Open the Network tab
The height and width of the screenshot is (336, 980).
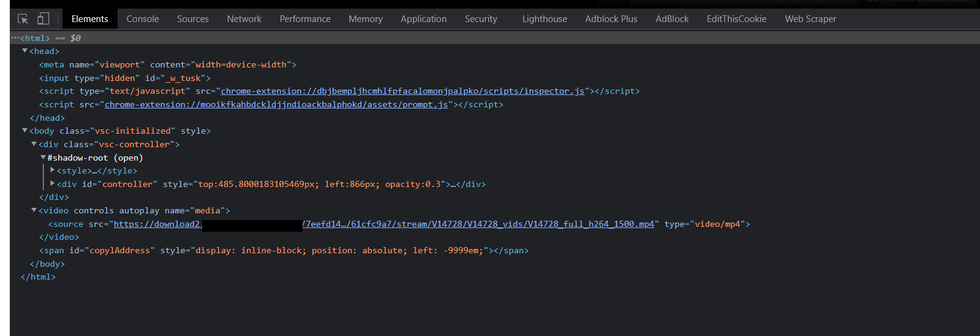click(244, 19)
